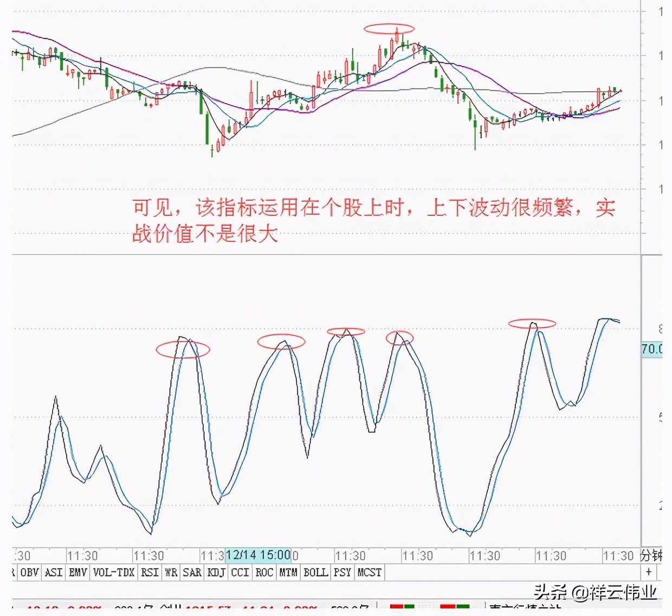The width and height of the screenshot is (672, 616).
Task: Click the plus button to add indicators
Action: coord(648,572)
